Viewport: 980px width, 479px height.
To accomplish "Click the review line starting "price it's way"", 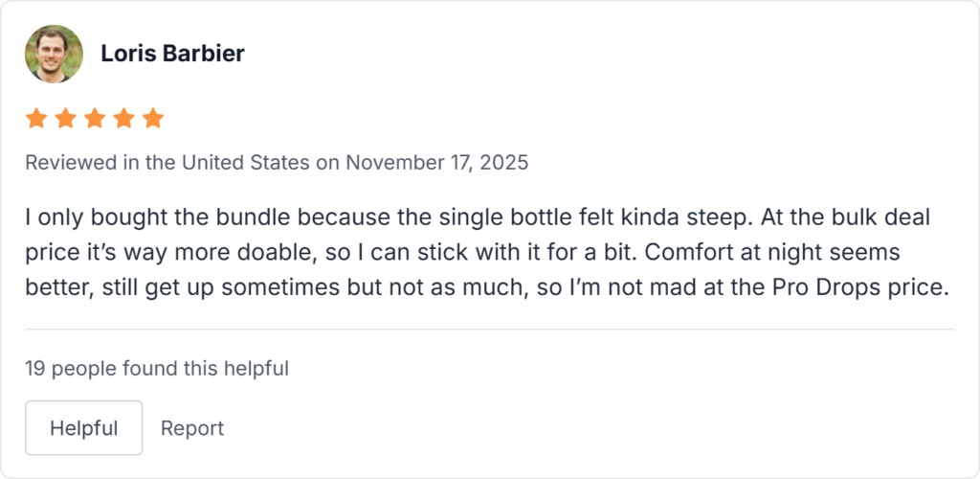I will point(479,253).
